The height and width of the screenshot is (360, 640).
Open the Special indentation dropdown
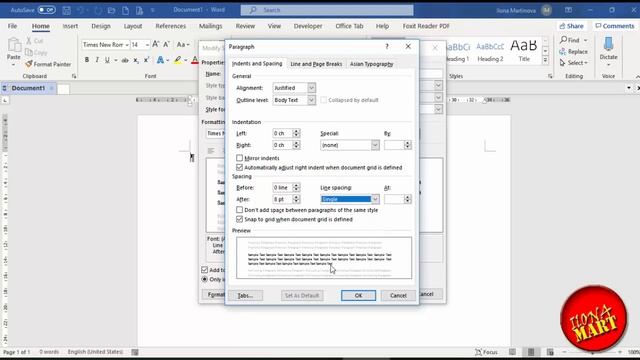click(375, 145)
